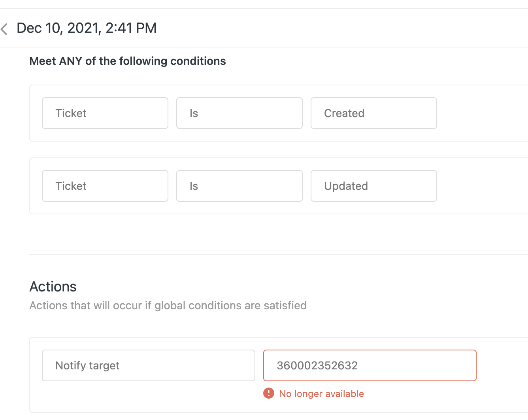The image size is (528, 420).
Task: Open Ticket dropdown in the Created condition
Action: pos(105,113)
